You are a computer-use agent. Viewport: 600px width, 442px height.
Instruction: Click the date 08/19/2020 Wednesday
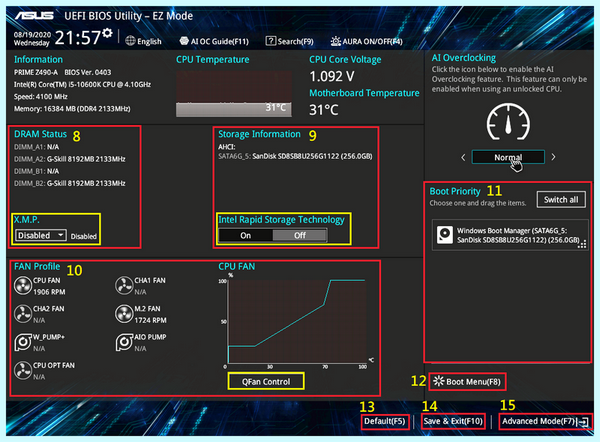point(32,39)
